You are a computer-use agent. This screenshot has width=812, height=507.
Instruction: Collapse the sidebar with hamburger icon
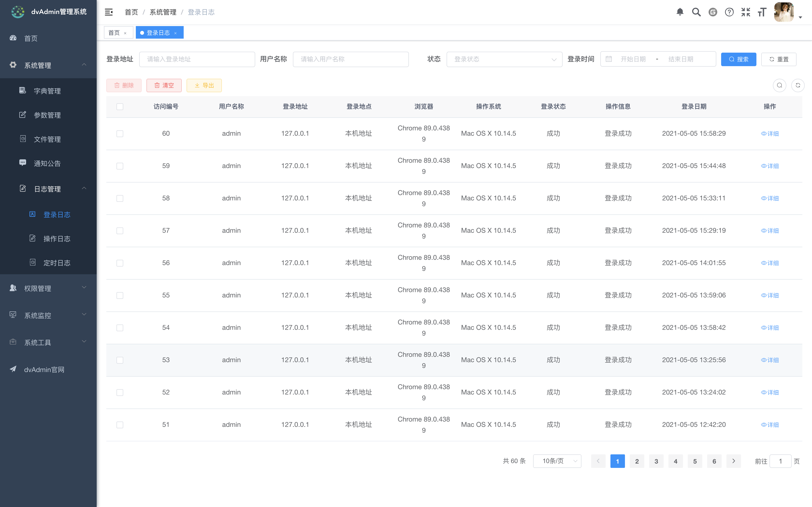(x=108, y=12)
